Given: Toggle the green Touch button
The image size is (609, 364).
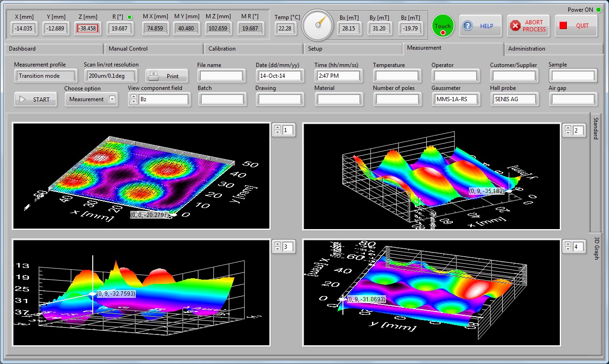Looking at the screenshot, I should [443, 26].
